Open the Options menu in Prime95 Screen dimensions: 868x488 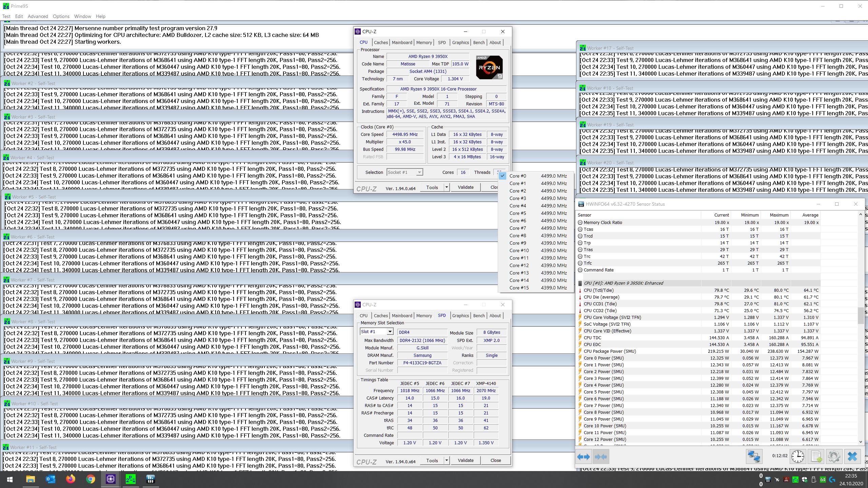(x=61, y=16)
